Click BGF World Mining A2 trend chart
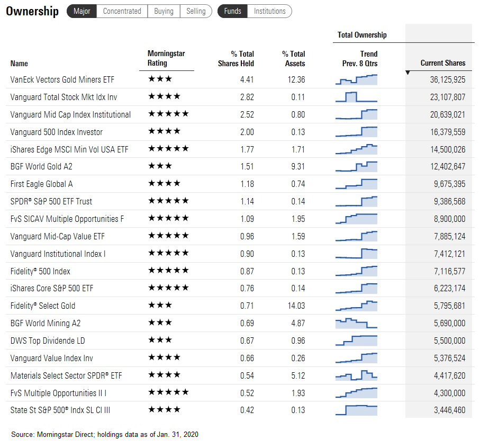The width and height of the screenshot is (480, 448). click(356, 323)
